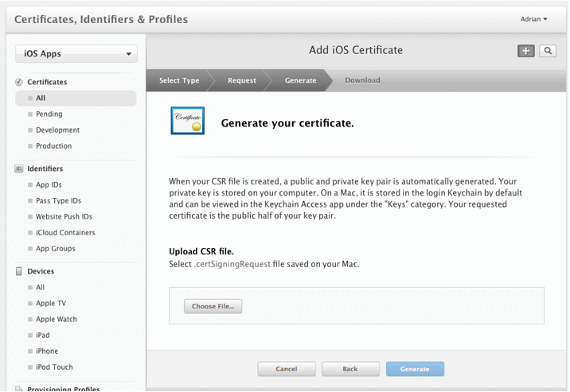This screenshot has width=570, height=392.
Task: Select the Generate step in wizard bar
Action: click(x=300, y=80)
